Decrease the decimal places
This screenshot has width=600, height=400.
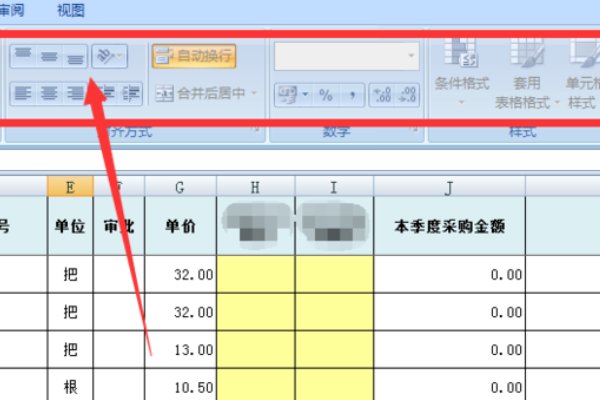click(x=407, y=95)
